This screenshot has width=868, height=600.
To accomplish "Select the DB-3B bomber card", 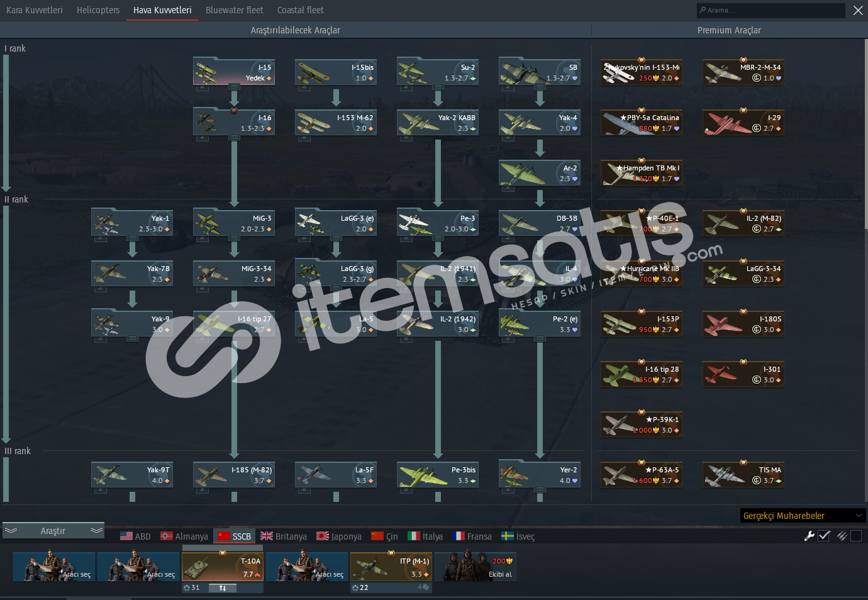I will coord(540,224).
